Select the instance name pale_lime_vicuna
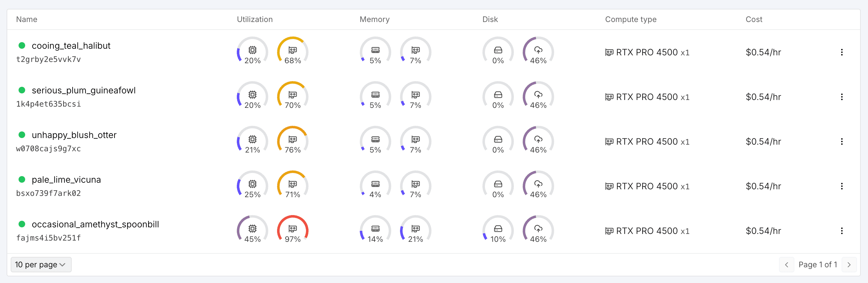This screenshot has width=868, height=283. (x=66, y=180)
